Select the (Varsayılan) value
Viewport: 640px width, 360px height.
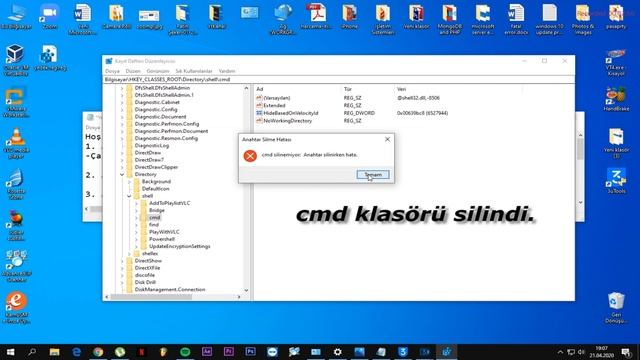pos(276,98)
